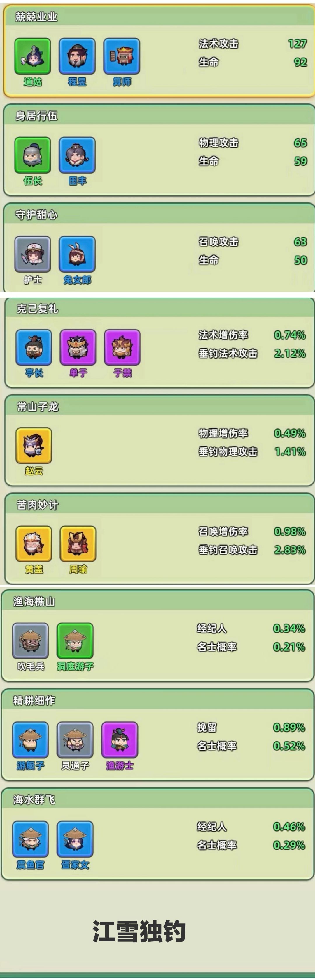Screen dimensions: 315x980
Task: Tap the golden 赵云 hero icon
Action: tap(34, 446)
